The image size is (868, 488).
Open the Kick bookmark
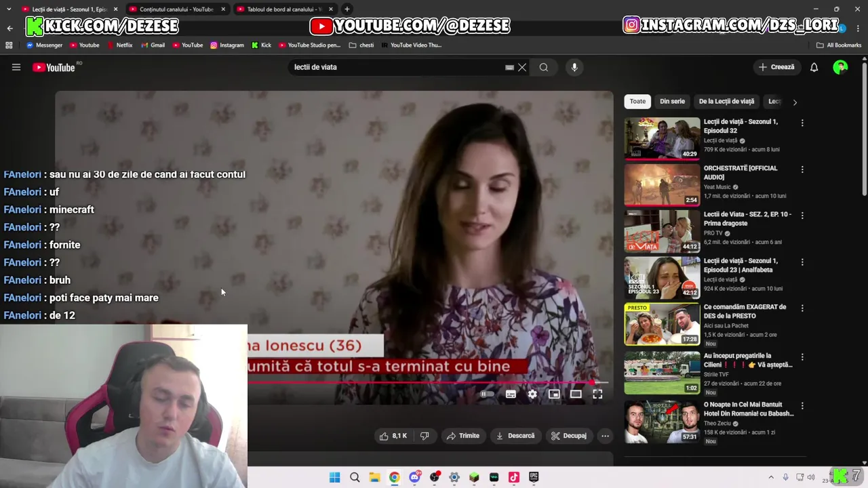pyautogui.click(x=261, y=45)
